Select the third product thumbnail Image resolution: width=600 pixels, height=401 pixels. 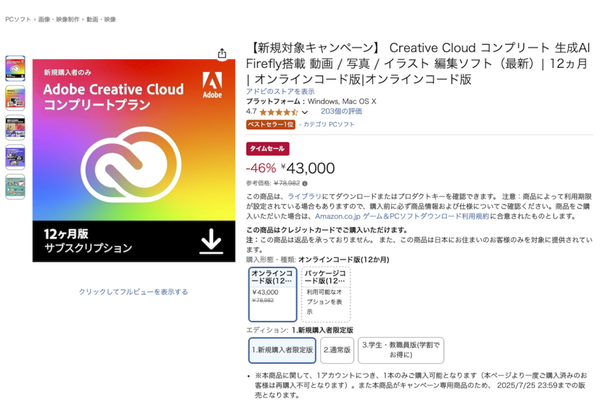coord(15,127)
